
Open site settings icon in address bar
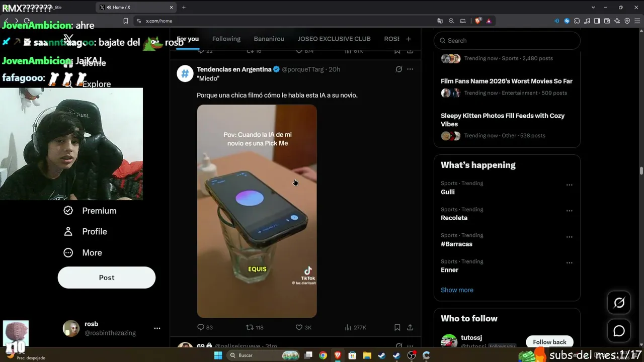[139, 21]
